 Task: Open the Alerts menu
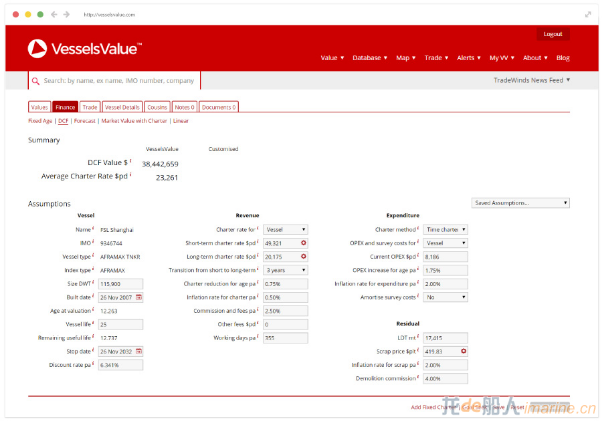point(469,58)
